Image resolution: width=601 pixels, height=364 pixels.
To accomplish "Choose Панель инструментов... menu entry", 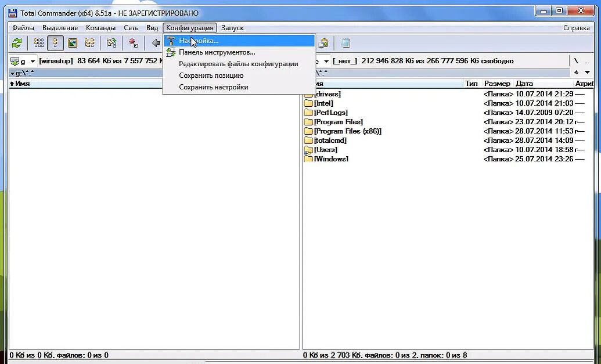I will [x=239, y=52].
